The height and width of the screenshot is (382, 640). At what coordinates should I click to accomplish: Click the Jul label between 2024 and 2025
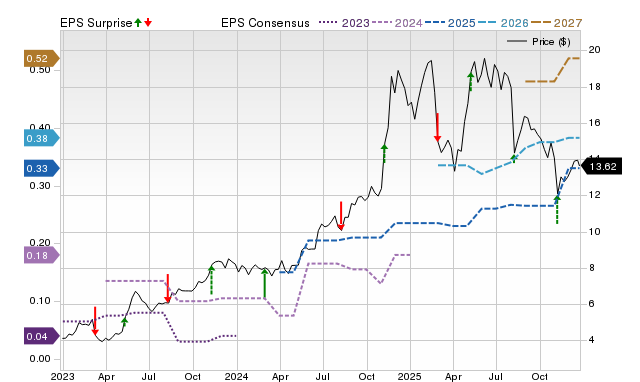323,376
